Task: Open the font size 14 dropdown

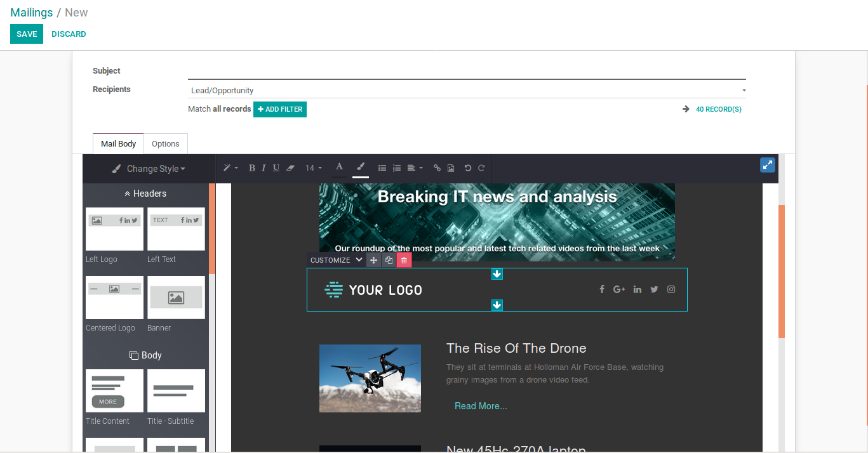Action: tap(314, 168)
